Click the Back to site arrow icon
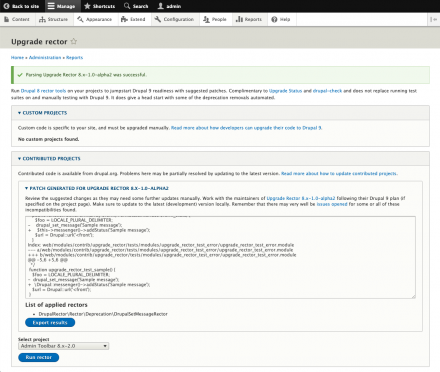Image resolution: width=440 pixels, height=372 pixels. [6, 6]
